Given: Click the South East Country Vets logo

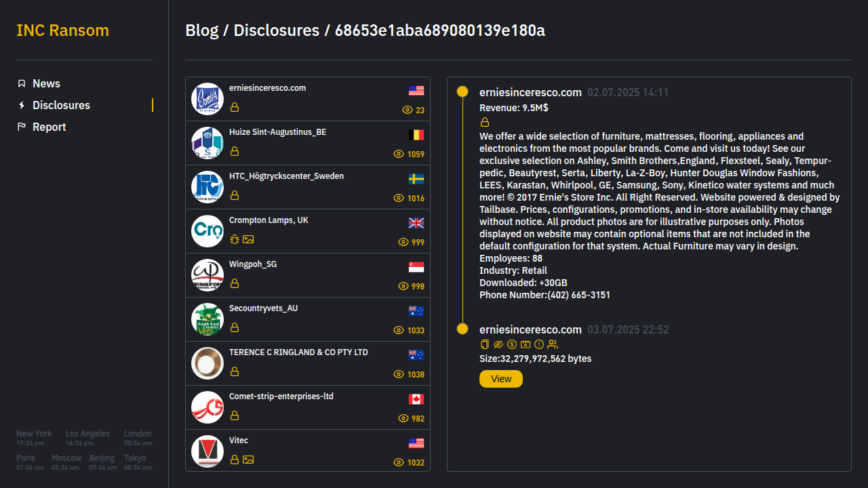Looking at the screenshot, I should point(208,319).
